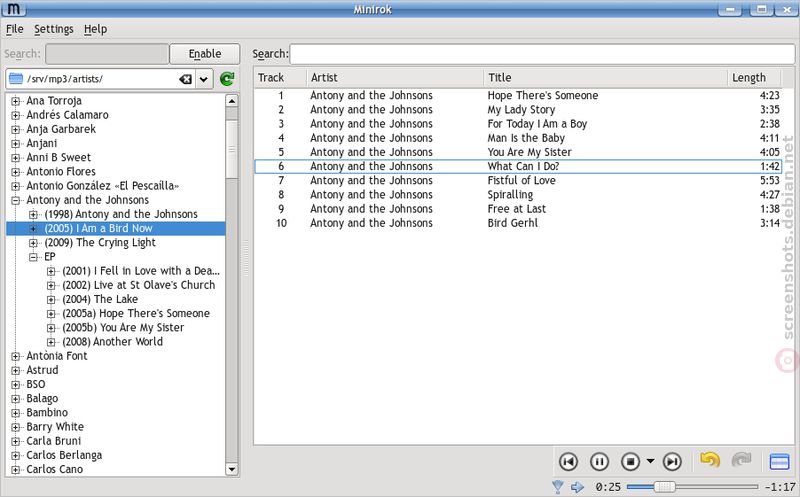The height and width of the screenshot is (497, 800).
Task: Click the tree scrollbar up arrow
Action: click(x=232, y=101)
